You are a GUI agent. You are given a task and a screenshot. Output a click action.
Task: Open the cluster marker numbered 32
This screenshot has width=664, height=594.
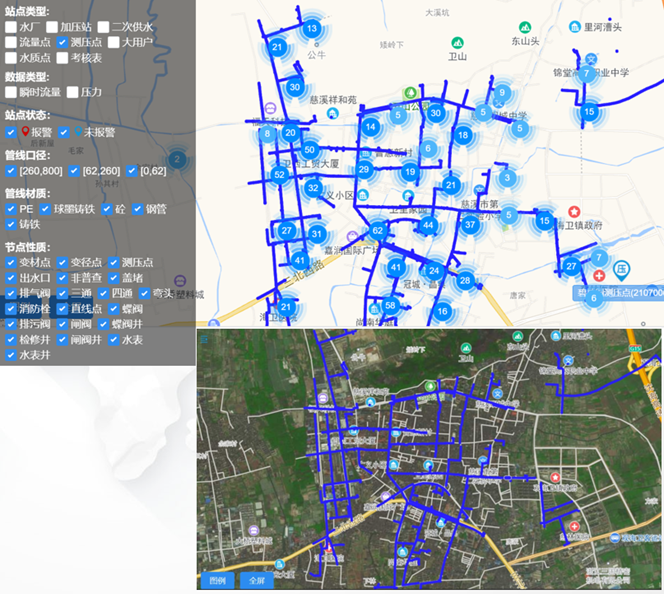coord(313,188)
